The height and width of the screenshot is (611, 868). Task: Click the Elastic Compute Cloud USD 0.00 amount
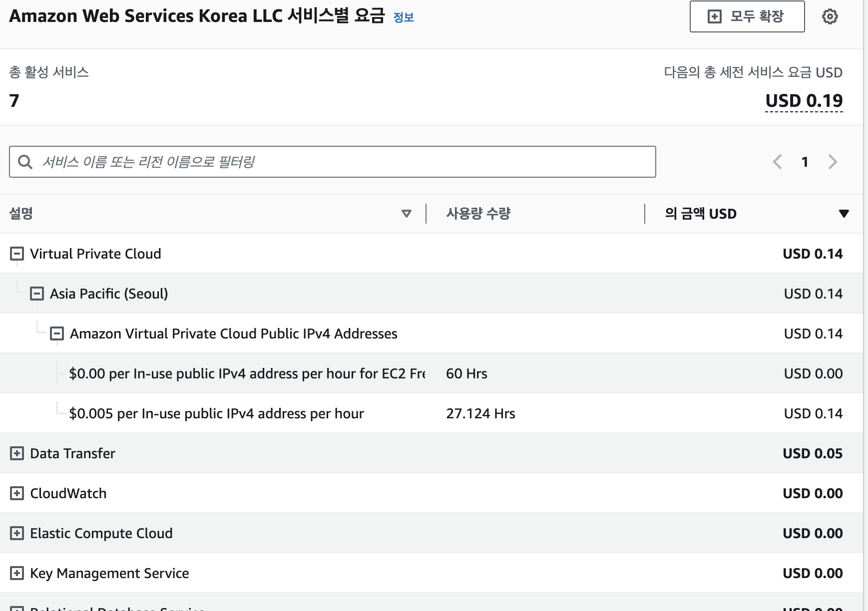point(813,533)
